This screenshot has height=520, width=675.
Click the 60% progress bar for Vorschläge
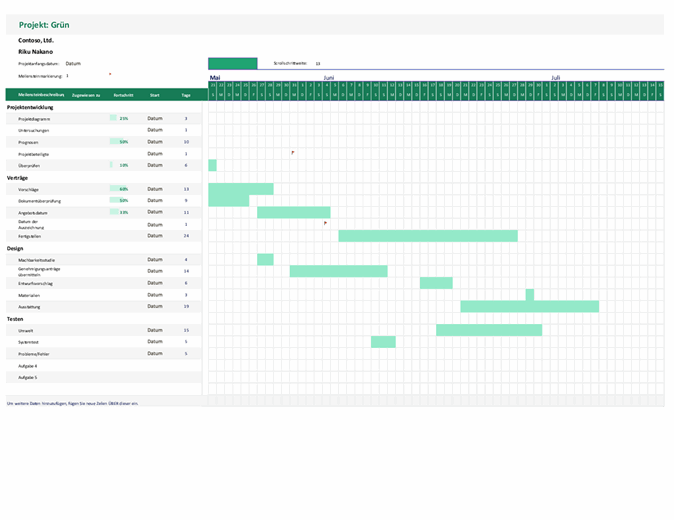tap(119, 189)
